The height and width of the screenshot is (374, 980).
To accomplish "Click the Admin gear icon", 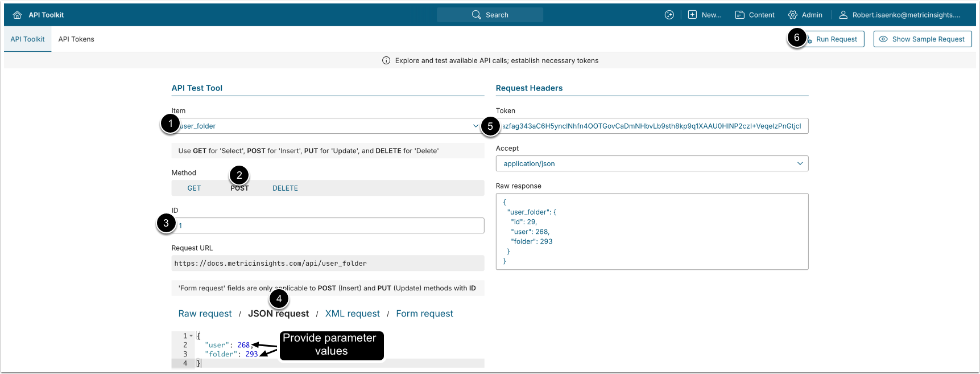I will pyautogui.click(x=792, y=15).
